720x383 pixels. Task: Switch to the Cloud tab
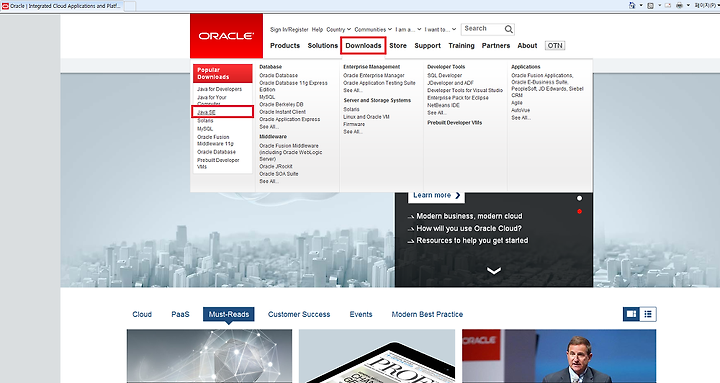(x=142, y=314)
